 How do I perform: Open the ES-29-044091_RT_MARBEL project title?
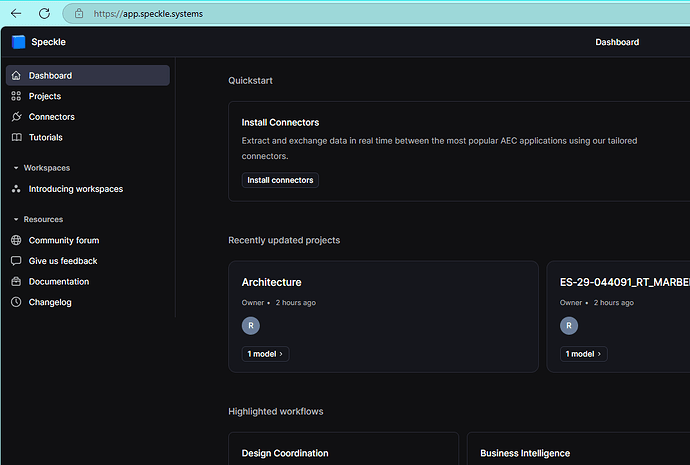pyautogui.click(x=625, y=282)
